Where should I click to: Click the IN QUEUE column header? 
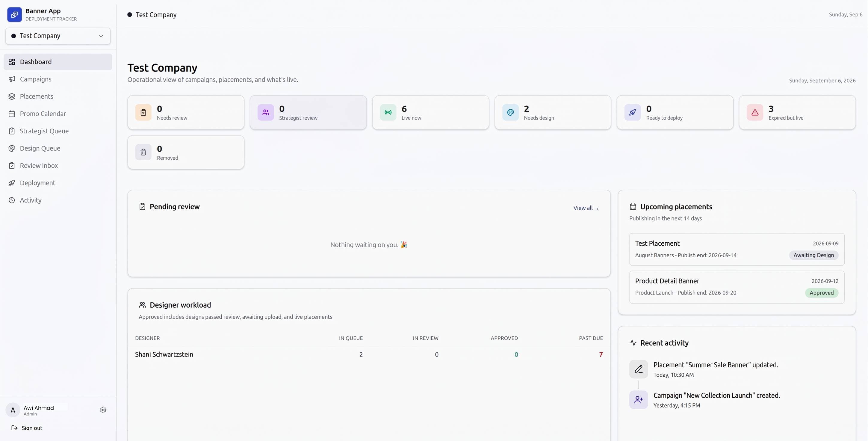pyautogui.click(x=351, y=338)
